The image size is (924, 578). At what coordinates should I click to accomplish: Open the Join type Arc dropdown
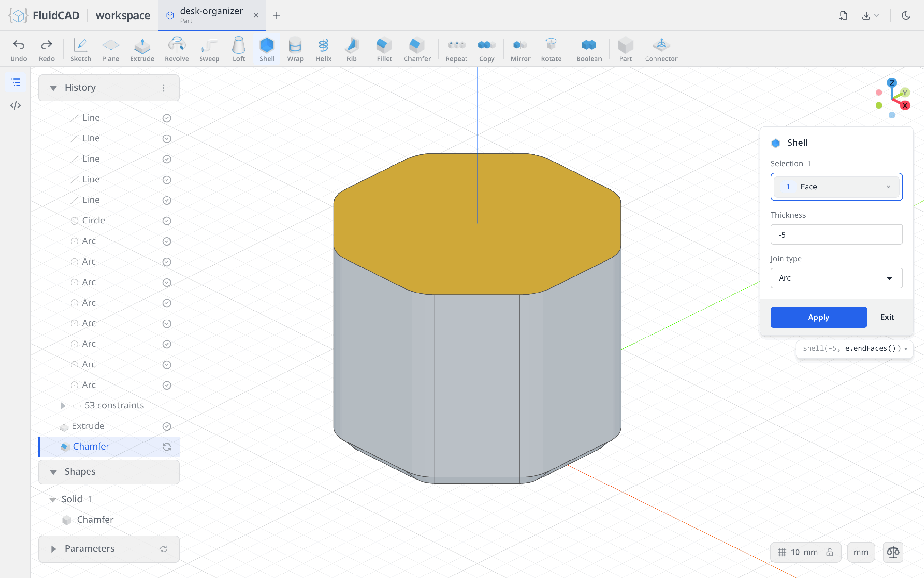[x=836, y=278]
